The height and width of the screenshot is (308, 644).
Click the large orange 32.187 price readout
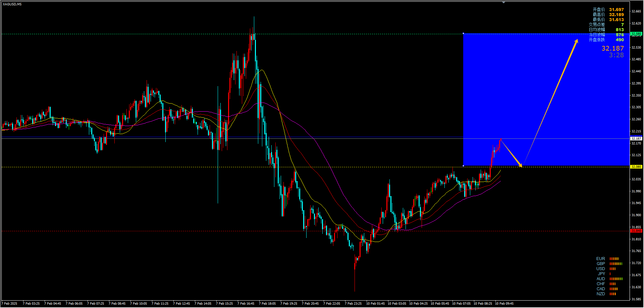pyautogui.click(x=612, y=49)
